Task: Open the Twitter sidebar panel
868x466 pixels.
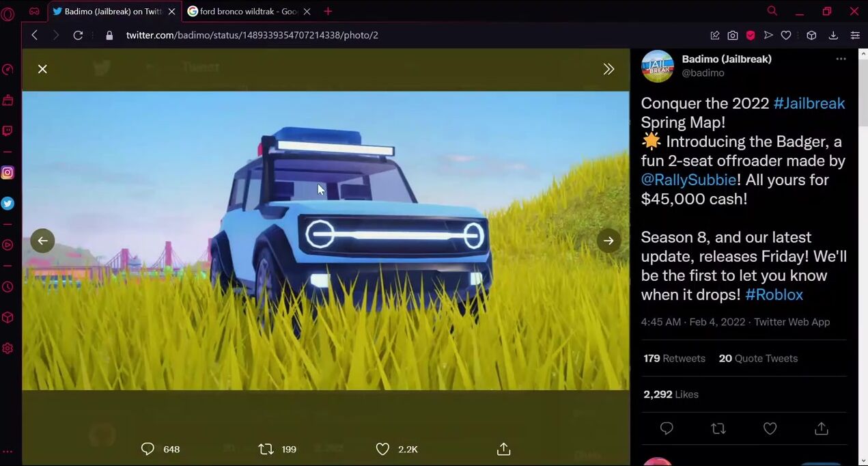Action: [8, 203]
